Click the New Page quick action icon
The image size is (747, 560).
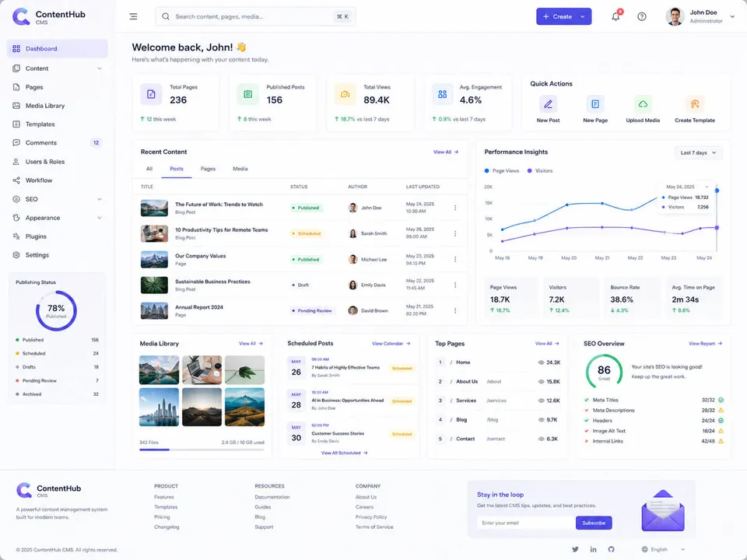coord(595,103)
